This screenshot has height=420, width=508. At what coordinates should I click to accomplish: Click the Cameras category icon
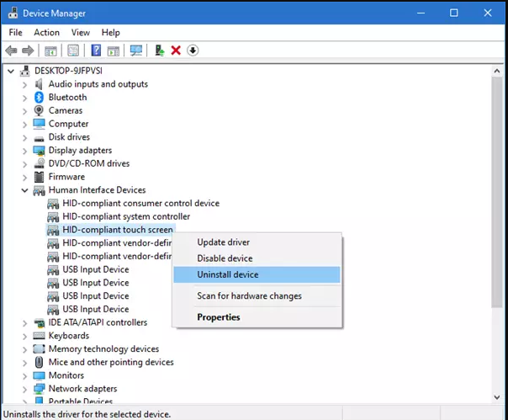tap(39, 111)
